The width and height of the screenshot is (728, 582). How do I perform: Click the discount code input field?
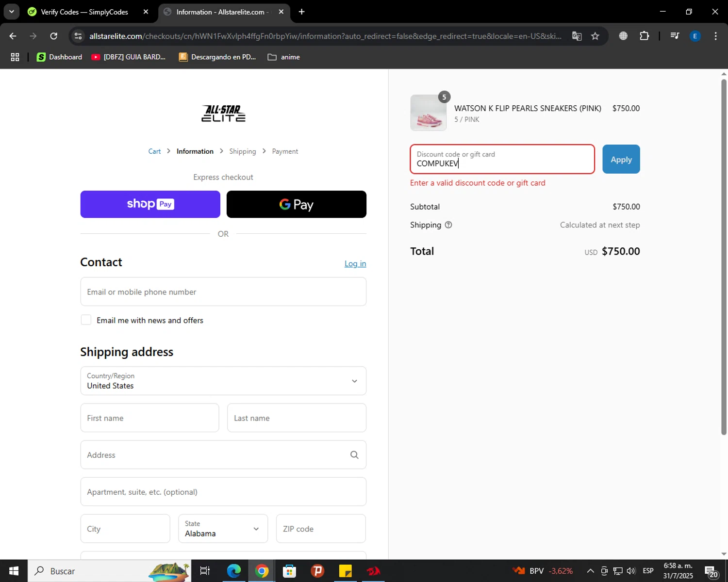point(502,159)
